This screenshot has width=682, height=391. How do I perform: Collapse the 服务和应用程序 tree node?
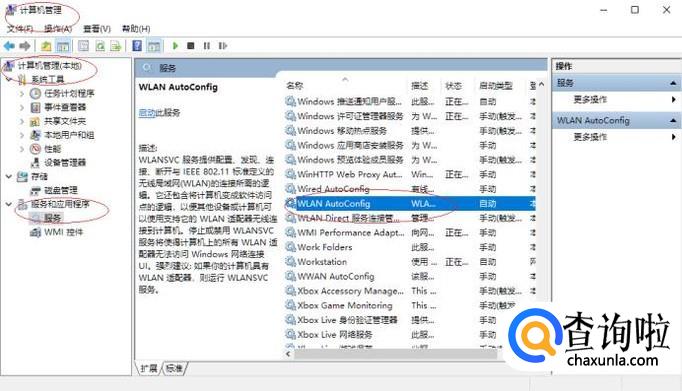point(9,204)
